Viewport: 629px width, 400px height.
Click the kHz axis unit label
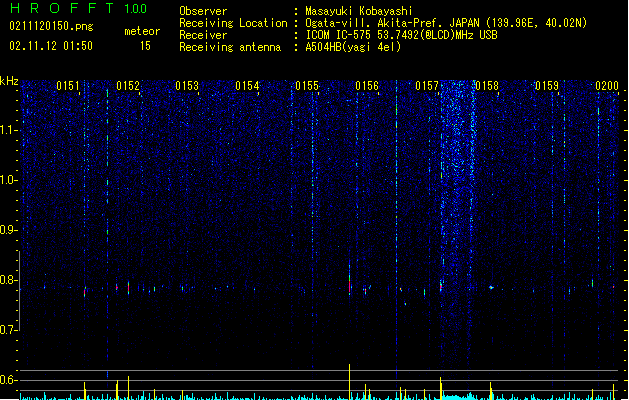(x=9, y=81)
